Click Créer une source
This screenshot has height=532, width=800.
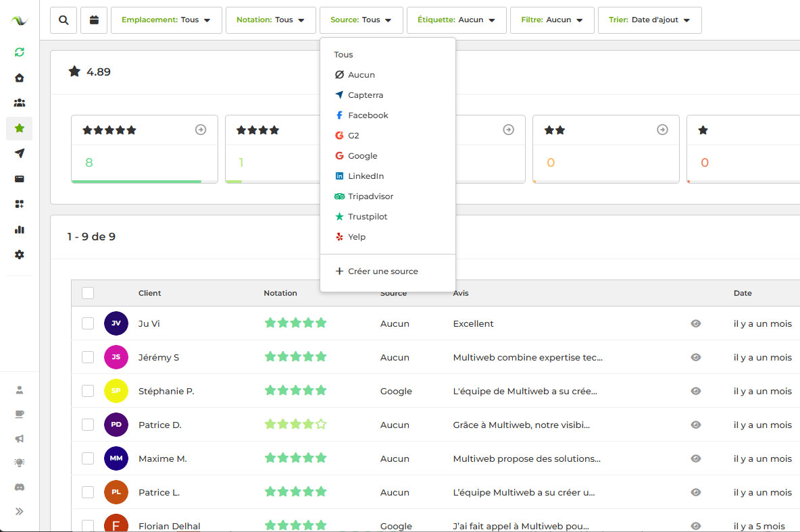pyautogui.click(x=382, y=271)
